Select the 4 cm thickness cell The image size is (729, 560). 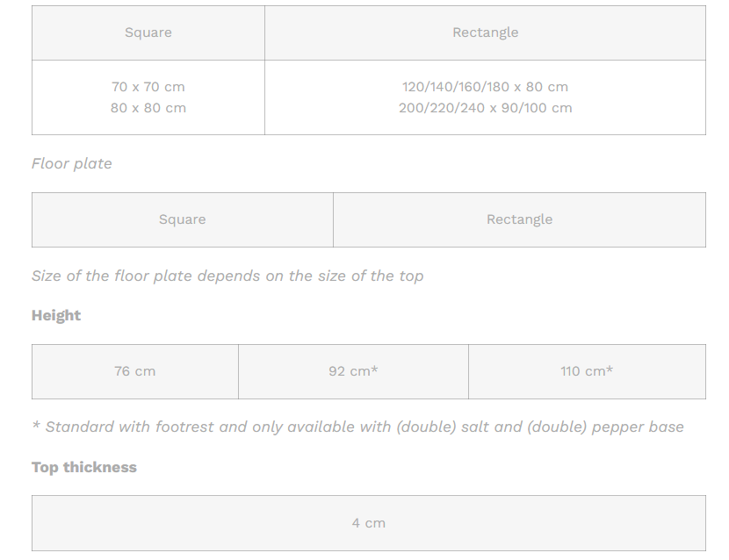point(369,523)
